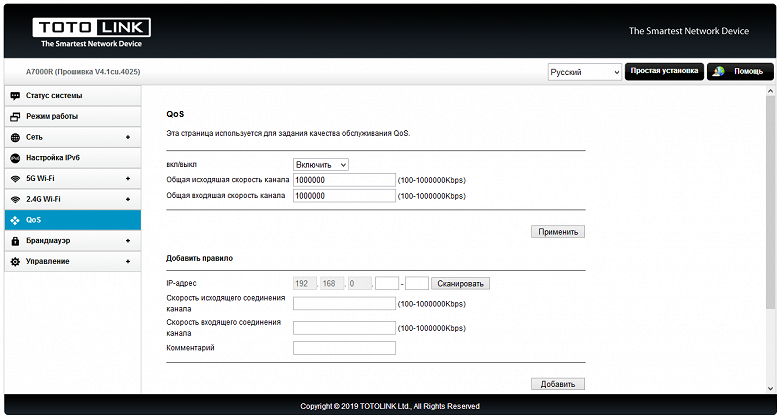Click the Сканировать button
780x418 pixels.
coord(461,284)
